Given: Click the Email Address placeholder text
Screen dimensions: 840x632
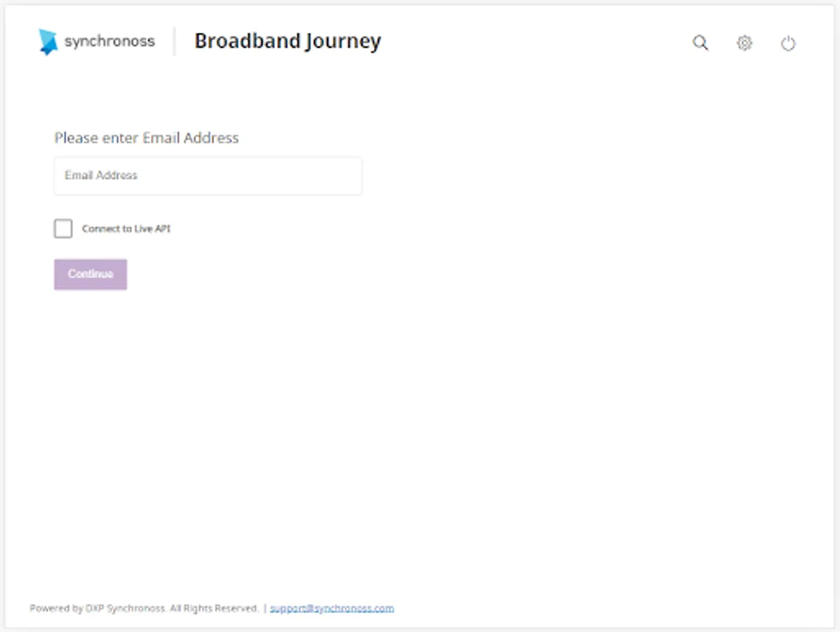Looking at the screenshot, I should (x=101, y=176).
